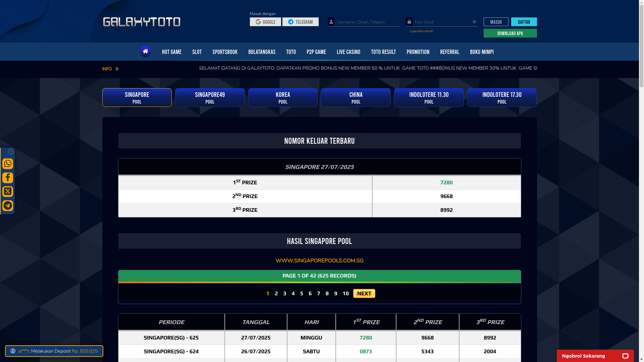
Task: Click the home icon in navigation bar
Action: (146, 52)
